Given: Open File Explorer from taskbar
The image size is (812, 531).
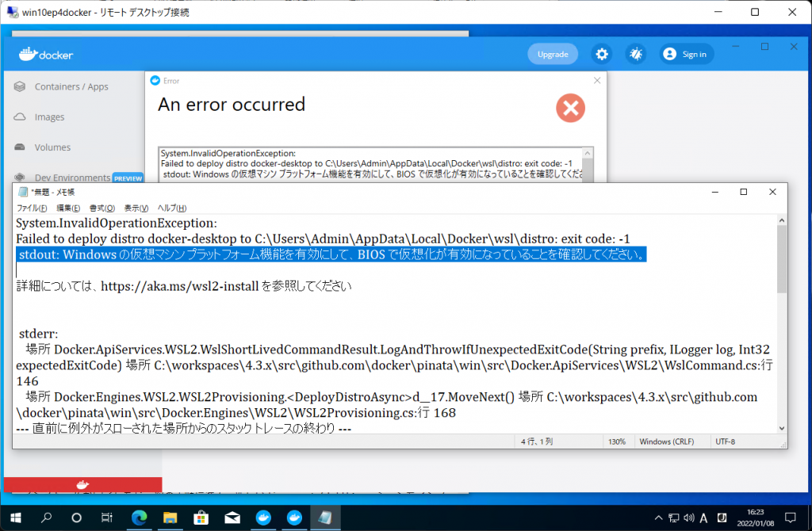Looking at the screenshot, I should 170,518.
